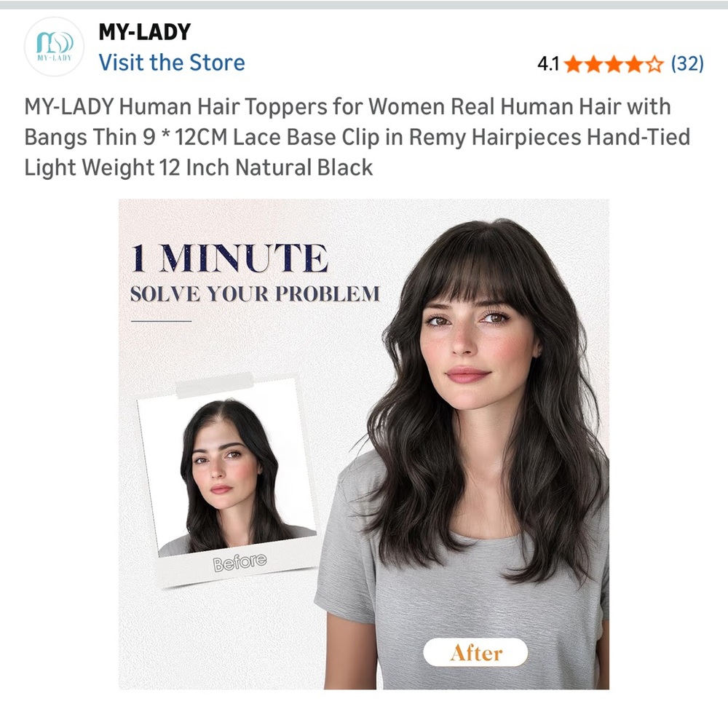Open the 32 customer reviews count
728x728 pixels.
click(x=687, y=63)
